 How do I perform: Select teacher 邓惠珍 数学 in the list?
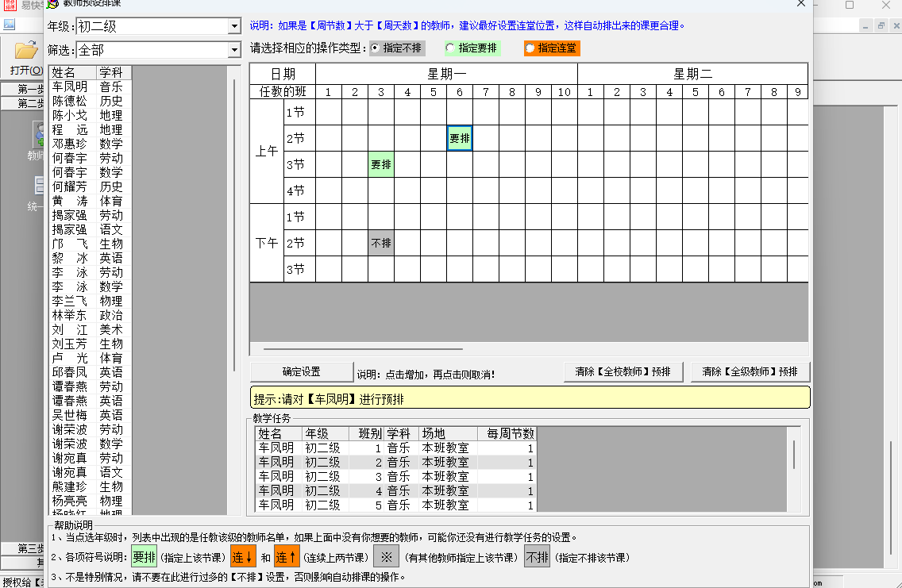pyautogui.click(x=91, y=144)
